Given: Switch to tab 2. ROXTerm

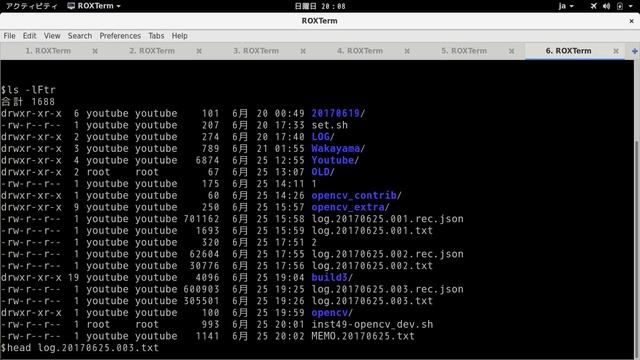Looking at the screenshot, I should (x=152, y=51).
